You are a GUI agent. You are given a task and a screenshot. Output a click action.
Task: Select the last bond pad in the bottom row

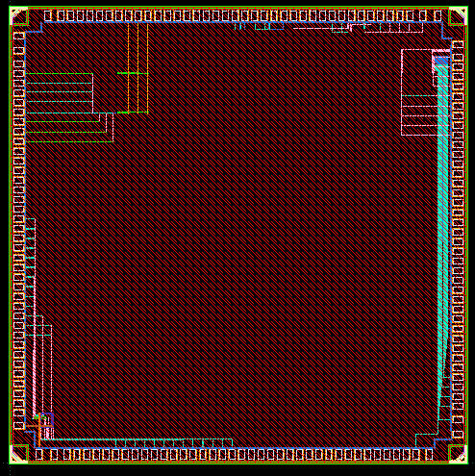429,455
